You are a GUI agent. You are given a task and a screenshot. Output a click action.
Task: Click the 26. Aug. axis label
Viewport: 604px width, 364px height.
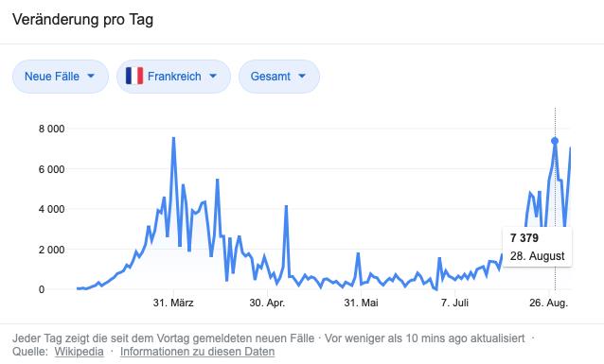(x=548, y=303)
